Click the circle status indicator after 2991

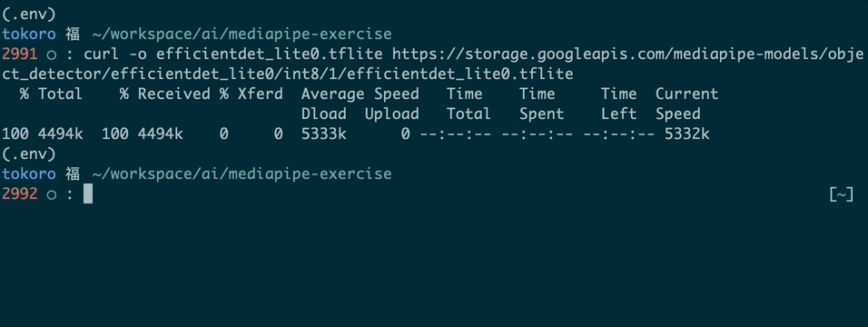(51, 54)
